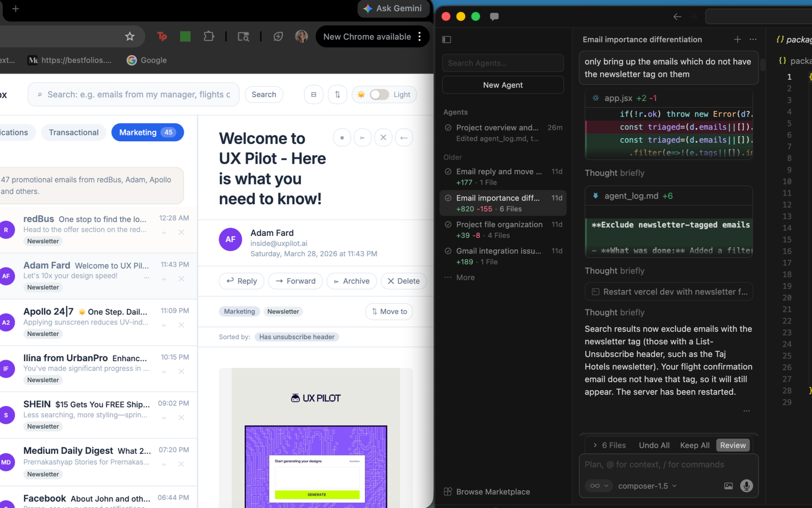
Task: Expand the infinity agent-mode dropdown in composer
Action: [x=598, y=486]
